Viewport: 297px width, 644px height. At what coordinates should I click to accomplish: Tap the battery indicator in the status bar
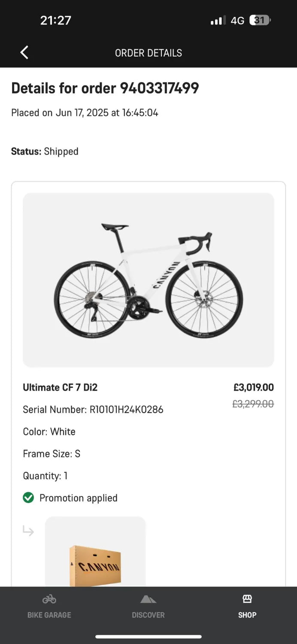259,20
